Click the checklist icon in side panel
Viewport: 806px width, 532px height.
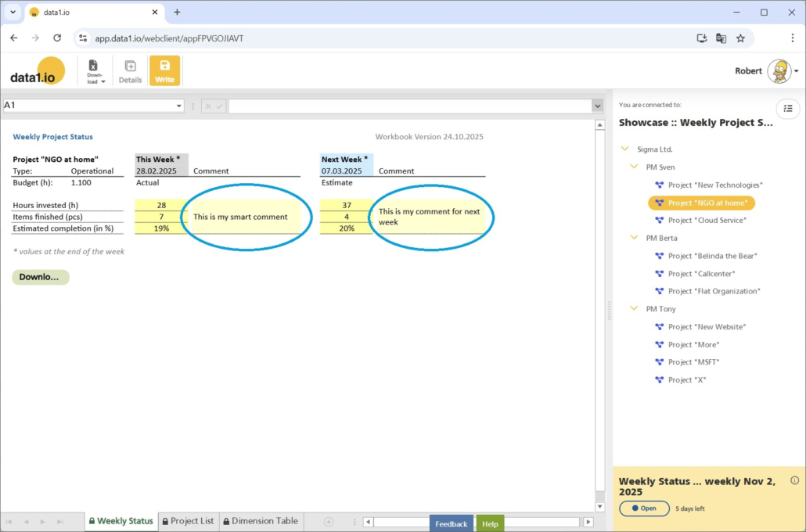(787, 109)
